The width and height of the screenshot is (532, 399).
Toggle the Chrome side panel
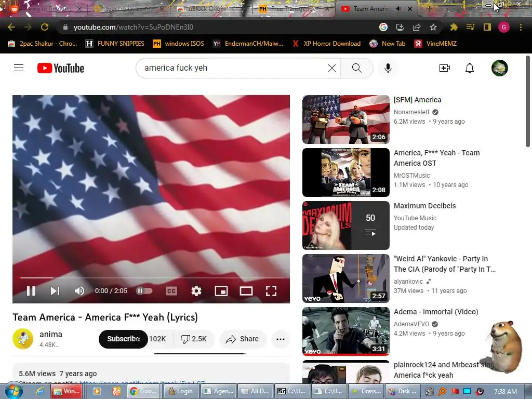[x=487, y=27]
